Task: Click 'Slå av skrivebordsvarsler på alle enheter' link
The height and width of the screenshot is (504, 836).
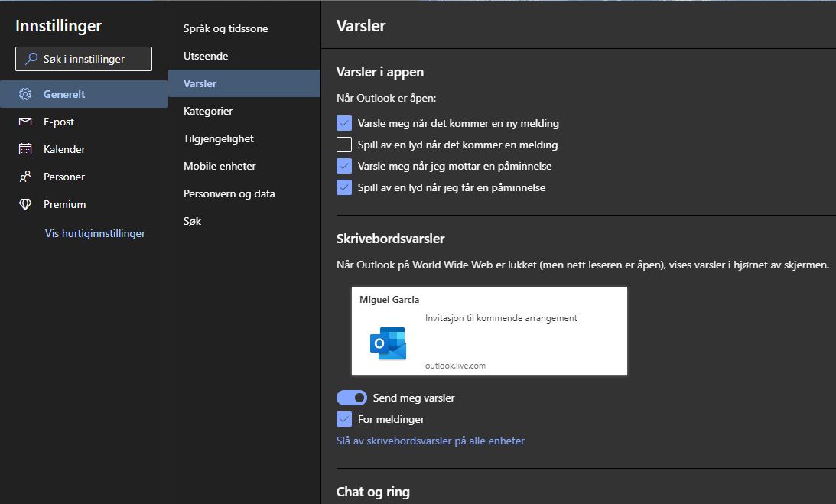Action: coord(430,441)
